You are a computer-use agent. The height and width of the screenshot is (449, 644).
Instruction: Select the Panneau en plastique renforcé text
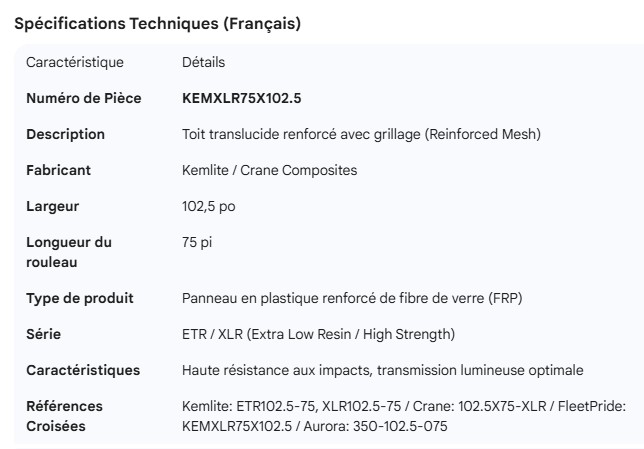click(x=352, y=298)
